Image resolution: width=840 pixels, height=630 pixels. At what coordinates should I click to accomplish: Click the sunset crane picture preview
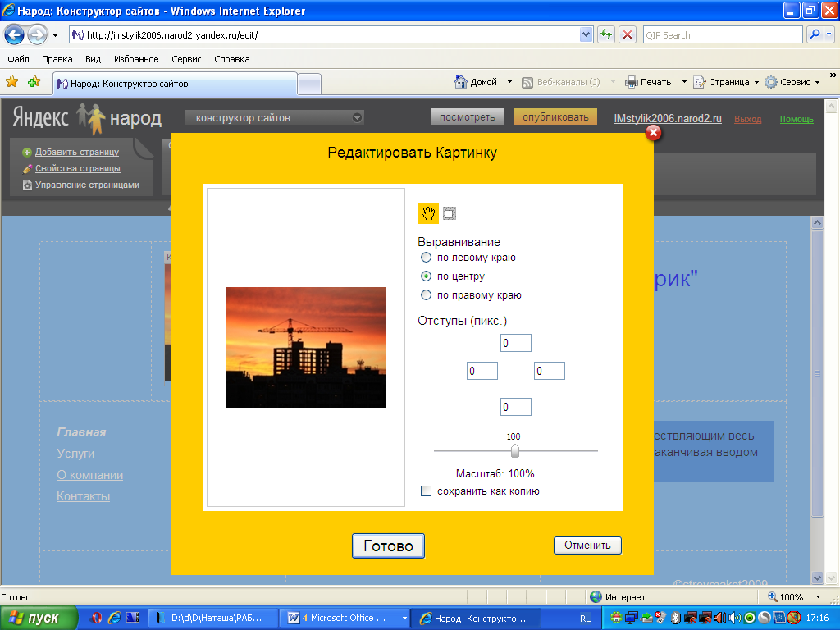[x=306, y=347]
